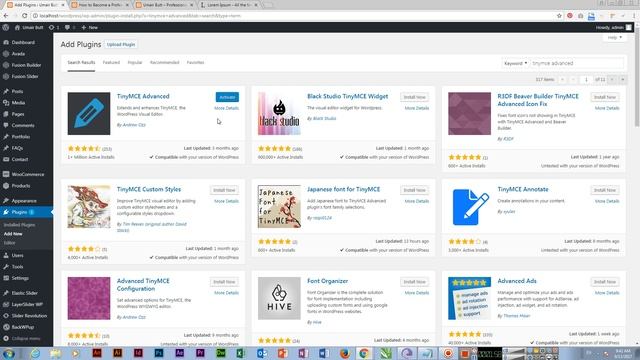
Task: Select the Search Results tab
Action: click(x=81, y=62)
